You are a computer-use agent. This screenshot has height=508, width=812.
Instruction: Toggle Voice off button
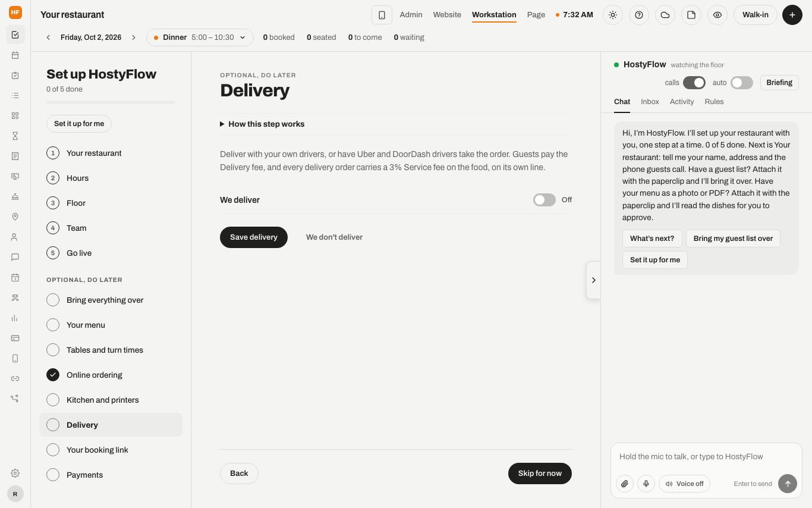684,484
